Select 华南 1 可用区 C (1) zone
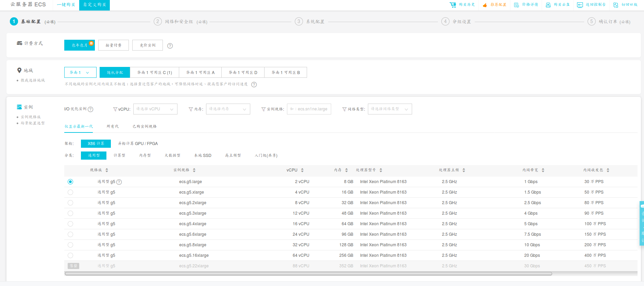 (155, 72)
